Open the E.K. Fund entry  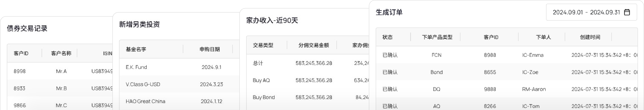click(136, 67)
